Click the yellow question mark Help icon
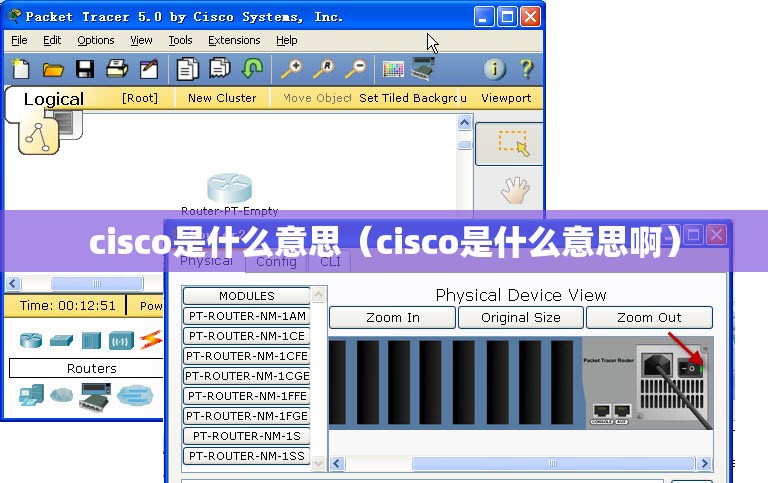Screen dimensions: 768x483 pos(527,69)
